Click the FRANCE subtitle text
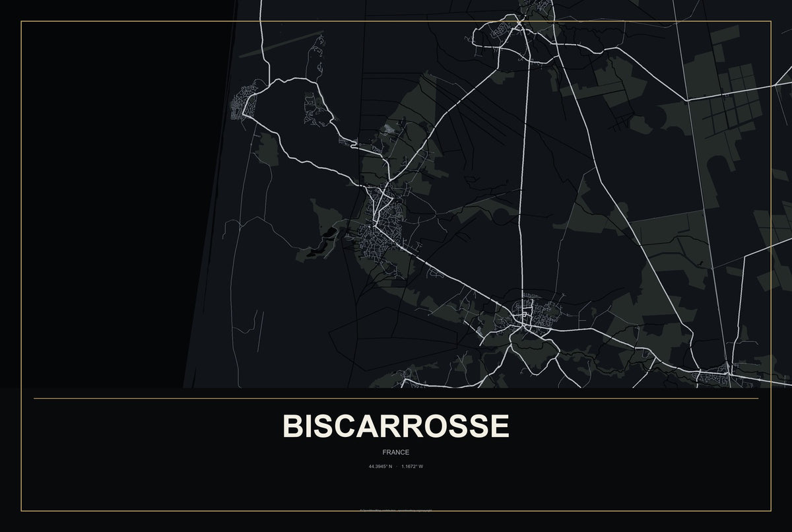This screenshot has width=792, height=532. pyautogui.click(x=396, y=452)
